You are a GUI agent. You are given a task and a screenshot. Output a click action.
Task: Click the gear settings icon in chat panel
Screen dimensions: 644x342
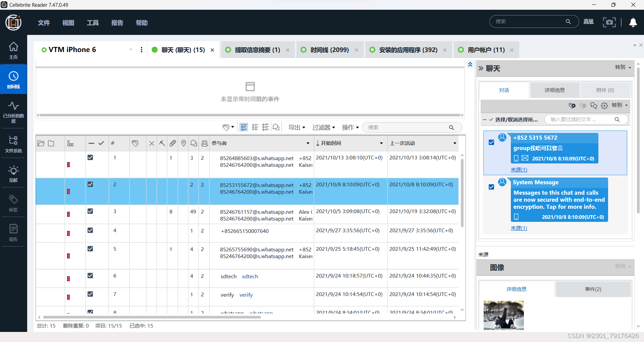click(604, 106)
